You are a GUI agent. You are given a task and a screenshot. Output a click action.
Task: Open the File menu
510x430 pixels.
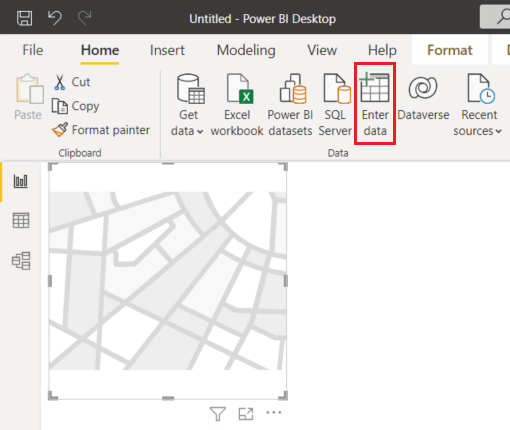(33, 50)
